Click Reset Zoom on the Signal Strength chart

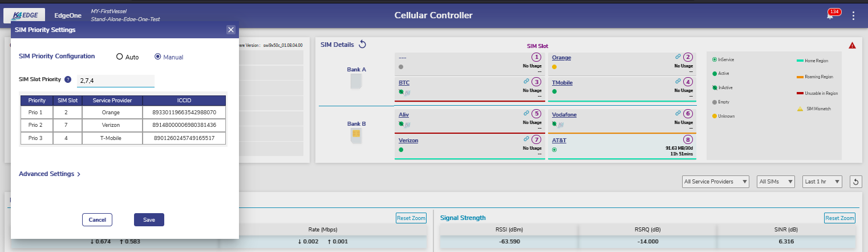coord(839,218)
